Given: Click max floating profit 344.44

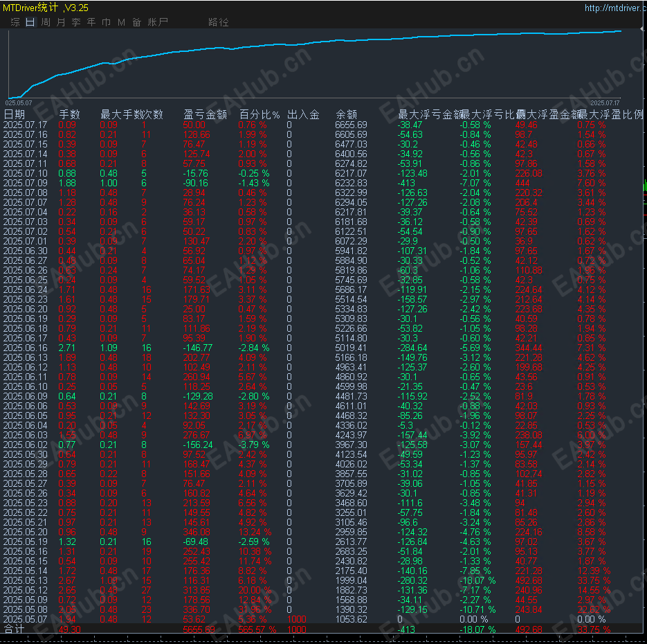Looking at the screenshot, I should [529, 348].
